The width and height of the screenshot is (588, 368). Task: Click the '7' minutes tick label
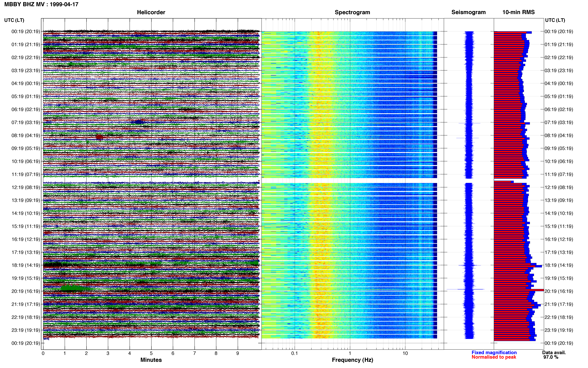tap(195, 353)
